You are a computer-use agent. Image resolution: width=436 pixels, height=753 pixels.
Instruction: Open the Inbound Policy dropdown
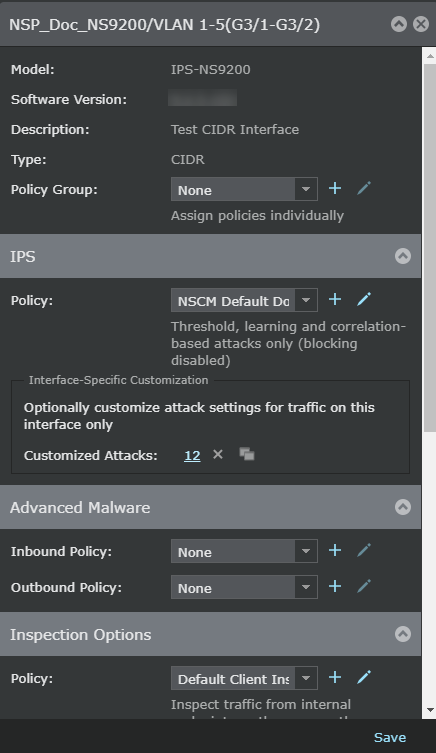244,551
